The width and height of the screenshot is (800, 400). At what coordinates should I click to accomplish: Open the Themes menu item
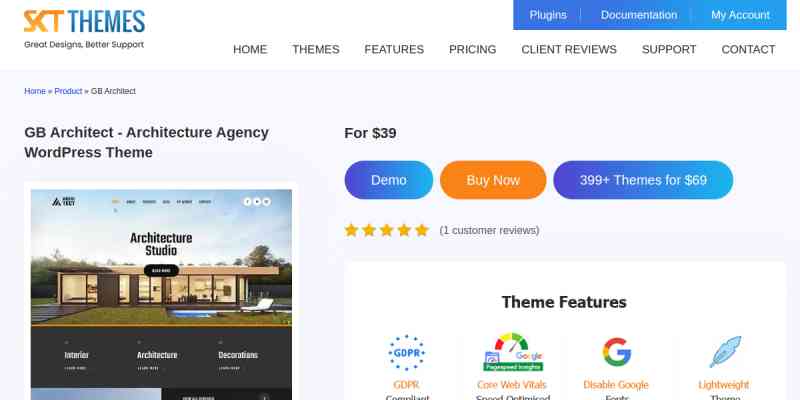316,49
